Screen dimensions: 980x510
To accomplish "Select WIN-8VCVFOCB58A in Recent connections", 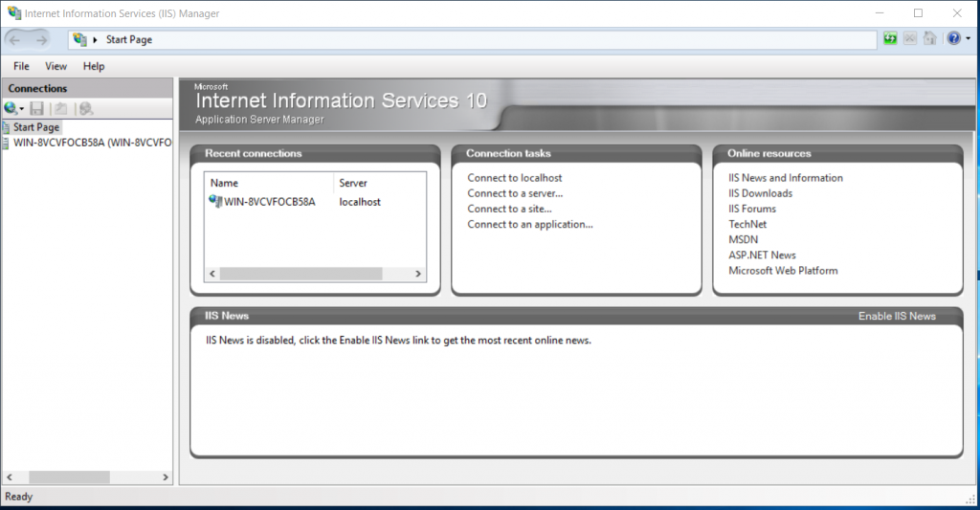I will tap(269, 202).
